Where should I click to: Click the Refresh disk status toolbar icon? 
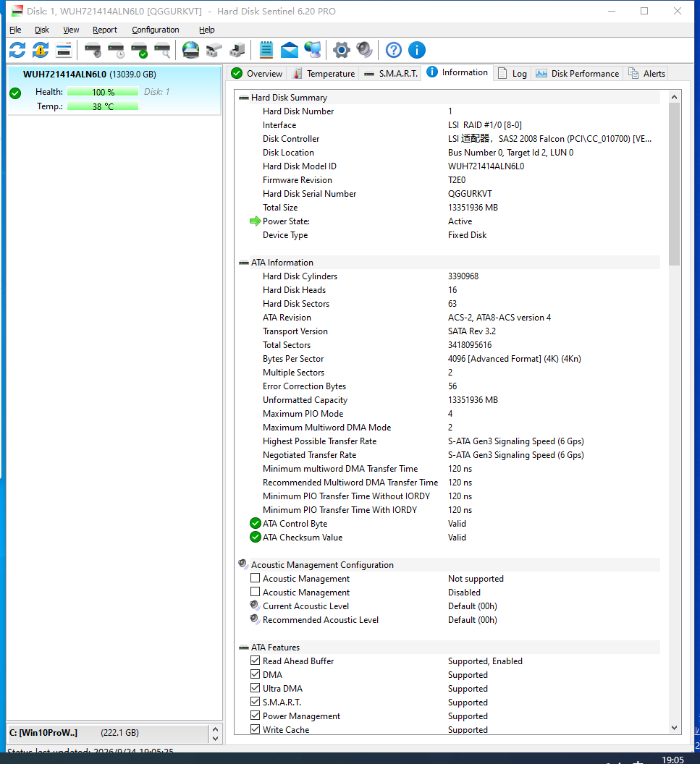17,50
